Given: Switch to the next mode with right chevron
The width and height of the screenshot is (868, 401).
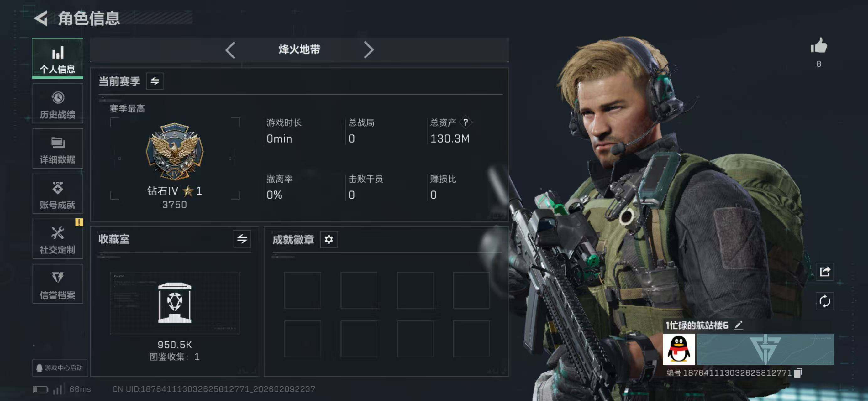Looking at the screenshot, I should [369, 50].
